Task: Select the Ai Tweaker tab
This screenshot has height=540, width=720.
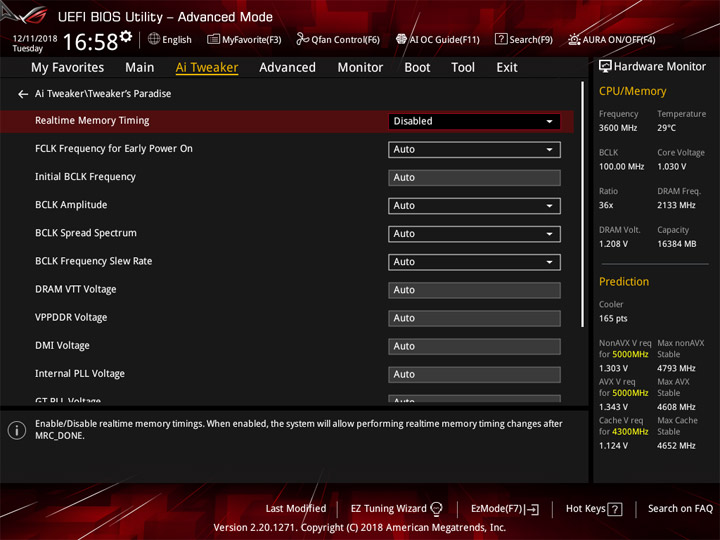Action: [207, 68]
